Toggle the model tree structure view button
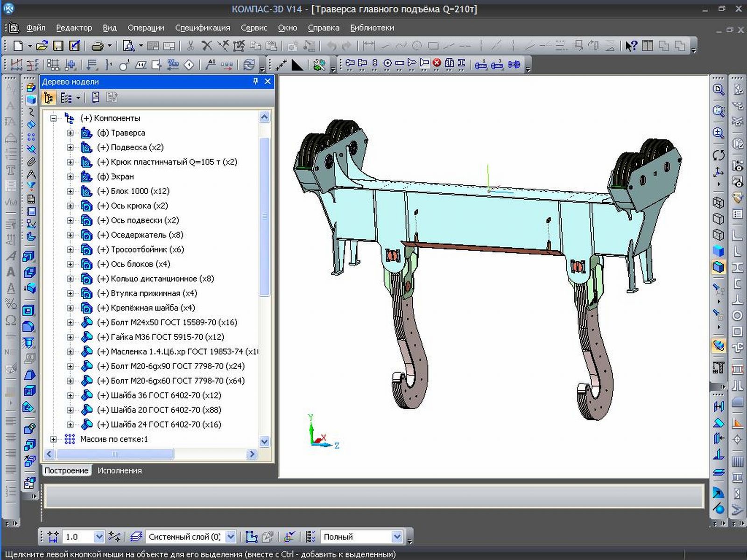This screenshot has width=747, height=560. (49, 98)
